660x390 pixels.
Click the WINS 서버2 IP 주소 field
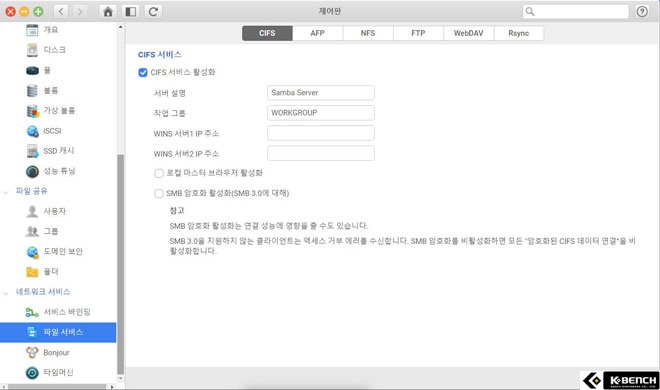321,153
